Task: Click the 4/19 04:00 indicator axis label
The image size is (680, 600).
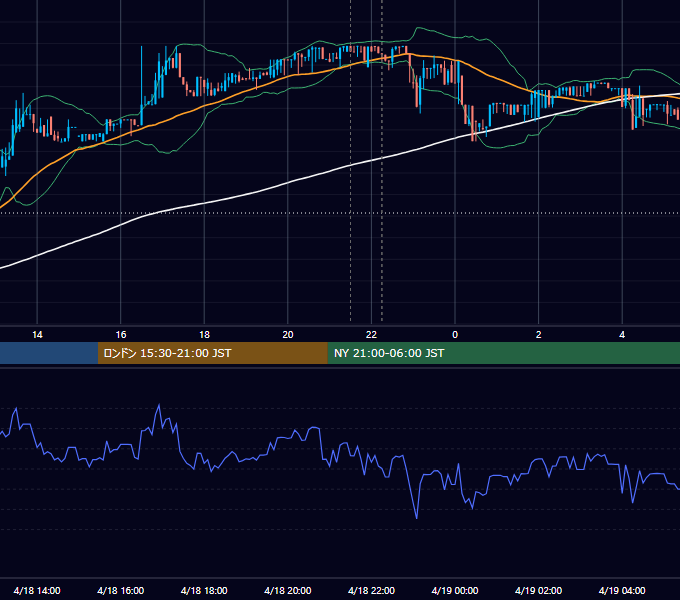Action: pos(622,590)
